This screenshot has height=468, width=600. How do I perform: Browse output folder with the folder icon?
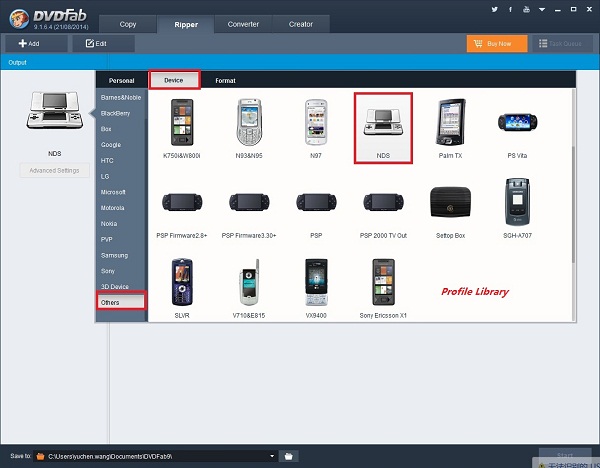[289, 456]
